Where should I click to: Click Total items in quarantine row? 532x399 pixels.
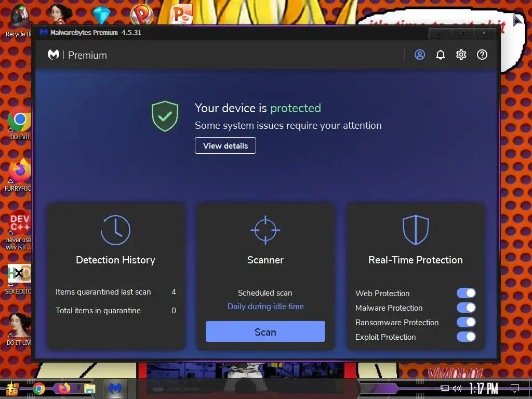click(x=116, y=311)
